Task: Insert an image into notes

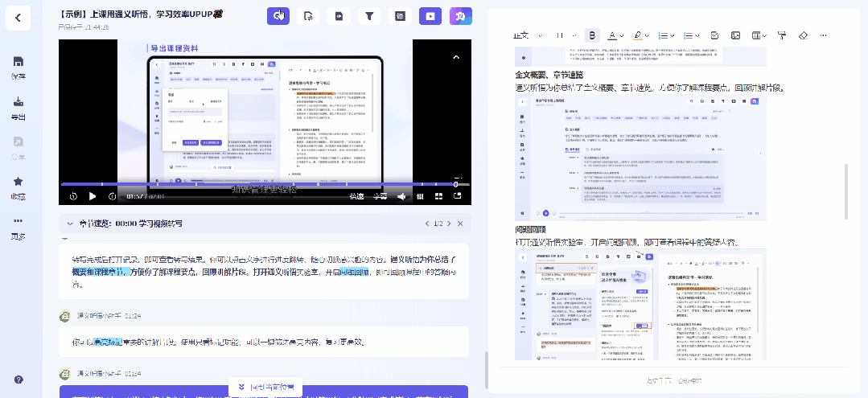Action: pos(736,35)
